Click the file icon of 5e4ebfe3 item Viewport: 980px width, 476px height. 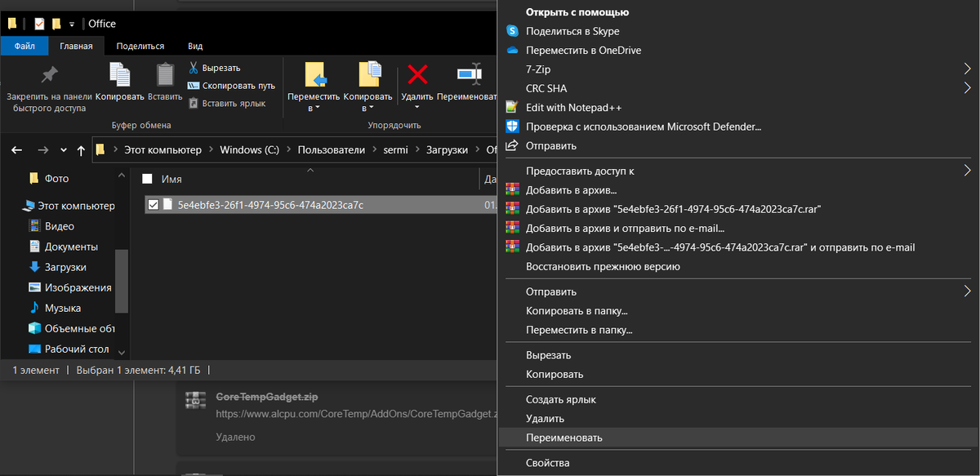click(x=168, y=205)
